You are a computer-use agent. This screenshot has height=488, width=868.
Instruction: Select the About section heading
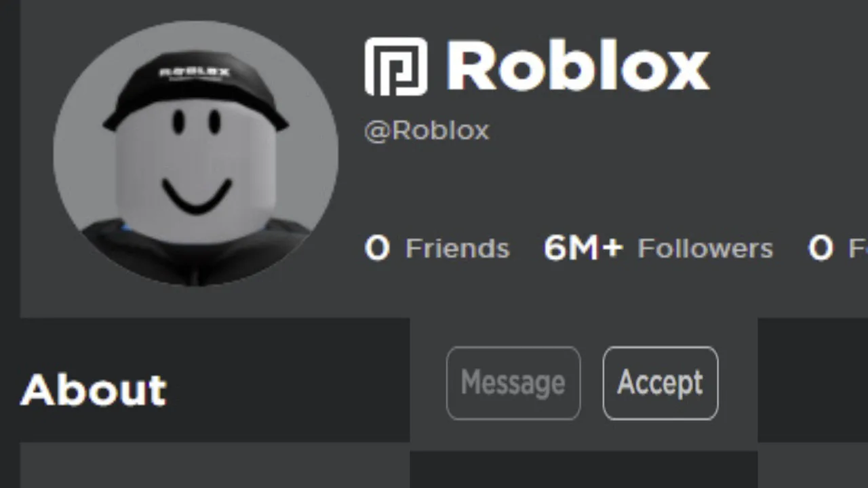(x=94, y=390)
